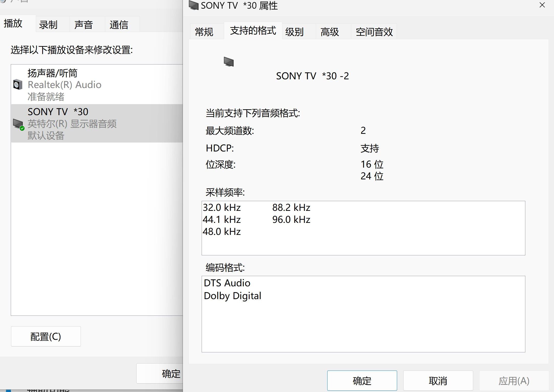Click the title bar icon of SONY TV properties
554x392 pixels.
(x=193, y=5)
